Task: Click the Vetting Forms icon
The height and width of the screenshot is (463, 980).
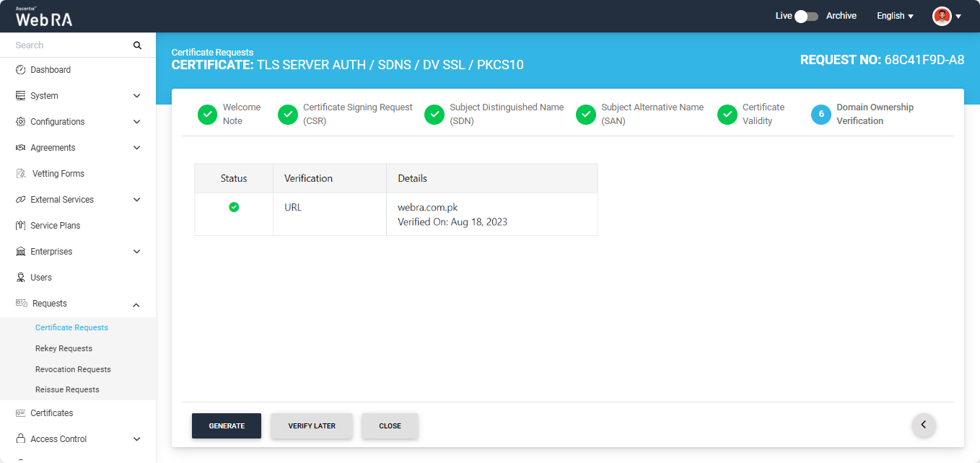Action: [x=21, y=174]
